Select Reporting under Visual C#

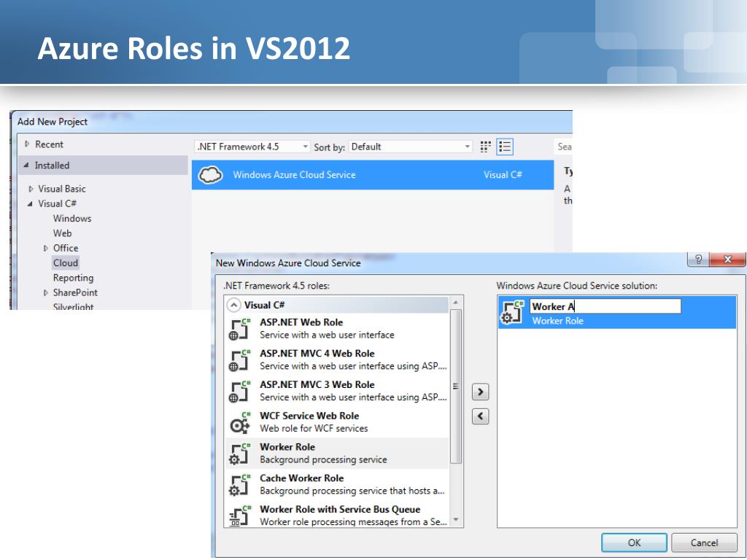point(73,278)
